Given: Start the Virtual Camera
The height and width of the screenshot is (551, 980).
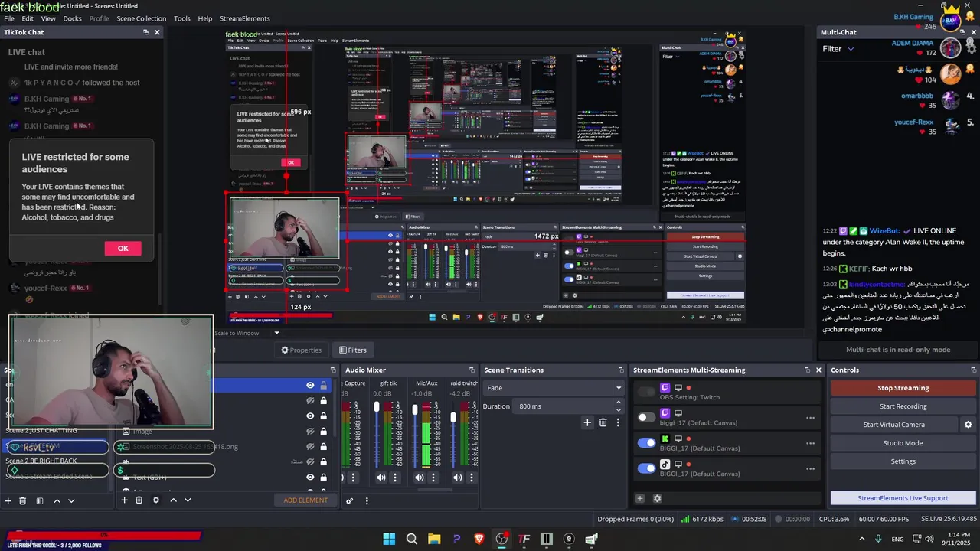Looking at the screenshot, I should [x=893, y=425].
